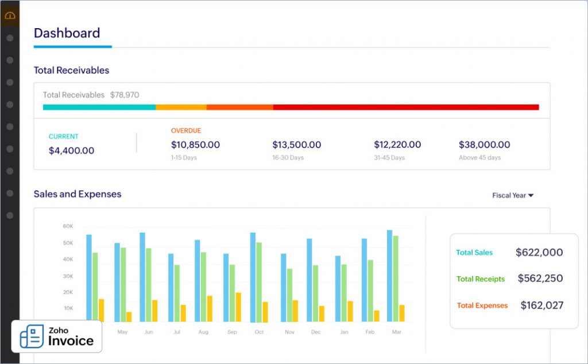The width and height of the screenshot is (588, 364).
Task: Click the teal current segment of receivables bar
Action: tap(99, 107)
